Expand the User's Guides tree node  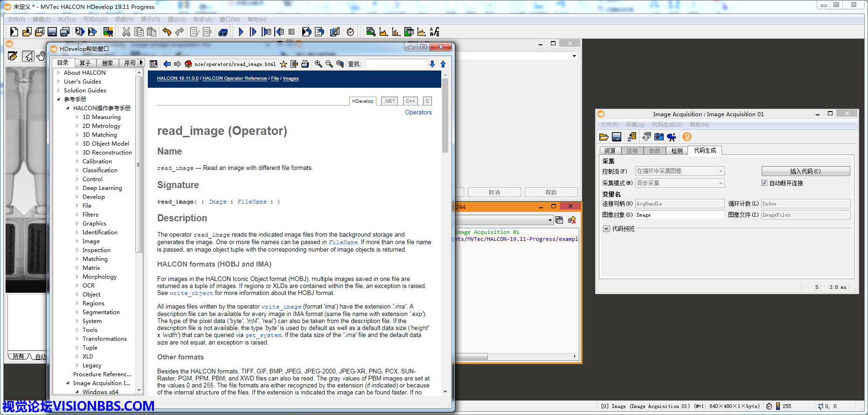(58, 81)
